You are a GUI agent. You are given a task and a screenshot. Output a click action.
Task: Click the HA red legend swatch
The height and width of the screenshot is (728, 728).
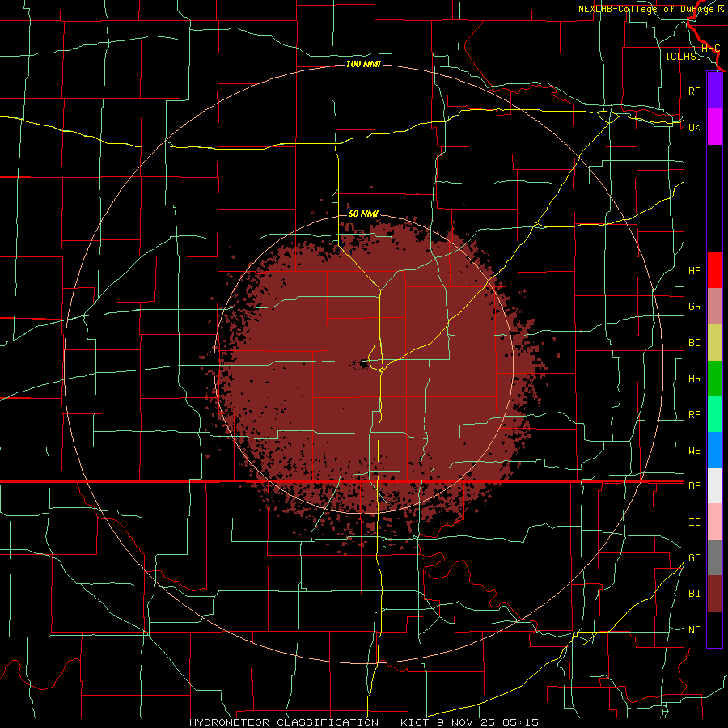point(714,270)
